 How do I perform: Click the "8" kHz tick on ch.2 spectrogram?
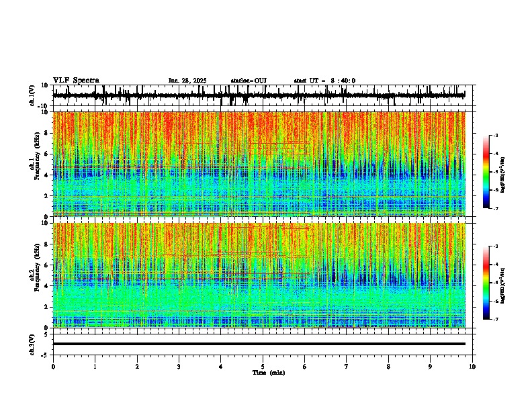47,244
